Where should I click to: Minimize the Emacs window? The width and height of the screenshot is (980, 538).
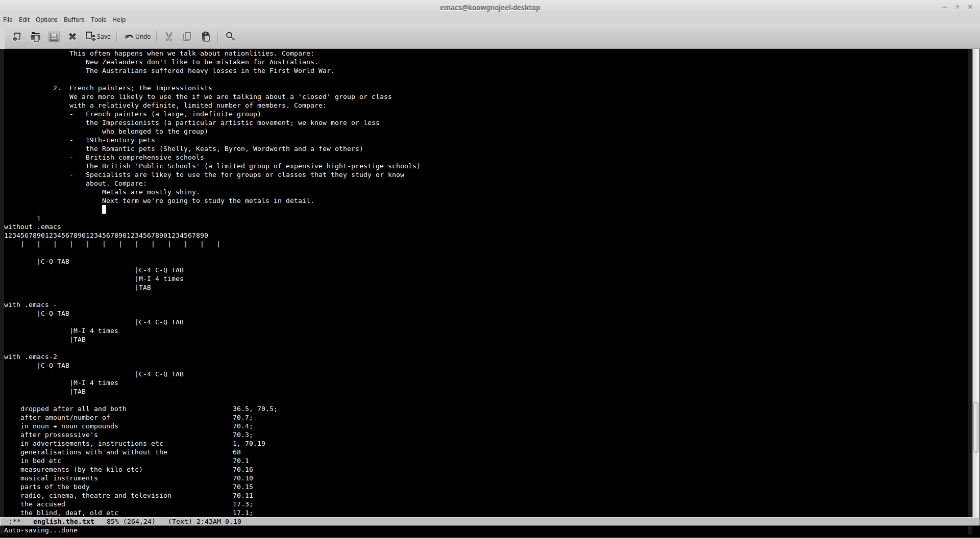click(x=944, y=7)
